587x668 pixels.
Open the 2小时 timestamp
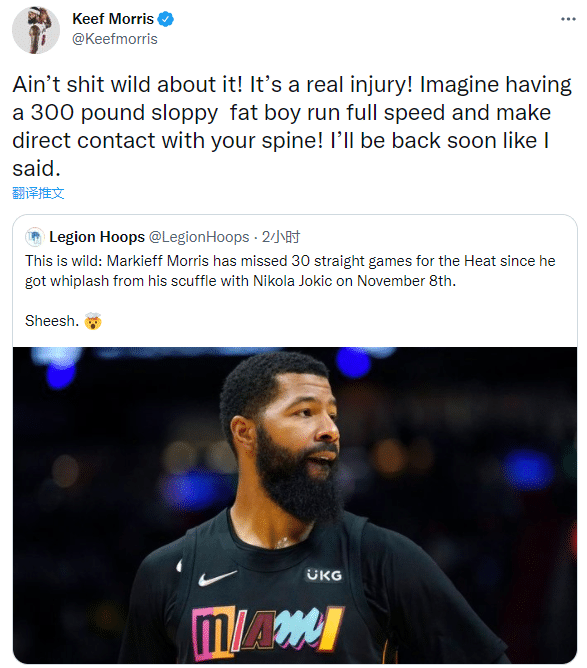(281, 237)
